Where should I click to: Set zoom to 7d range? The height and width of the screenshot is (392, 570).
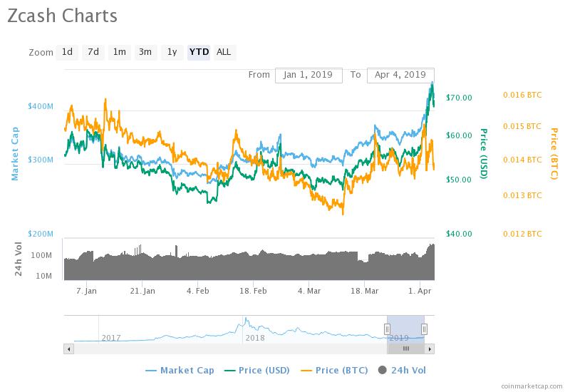[x=93, y=52]
